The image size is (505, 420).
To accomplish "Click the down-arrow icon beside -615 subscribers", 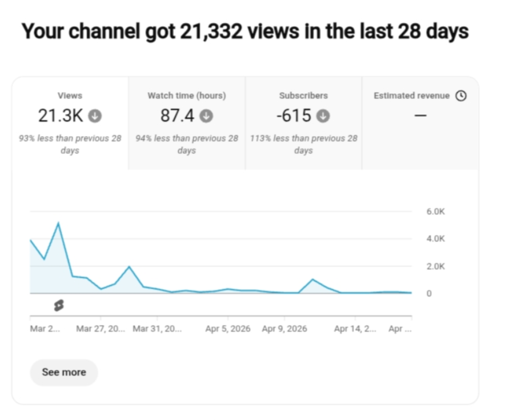I will 323,116.
